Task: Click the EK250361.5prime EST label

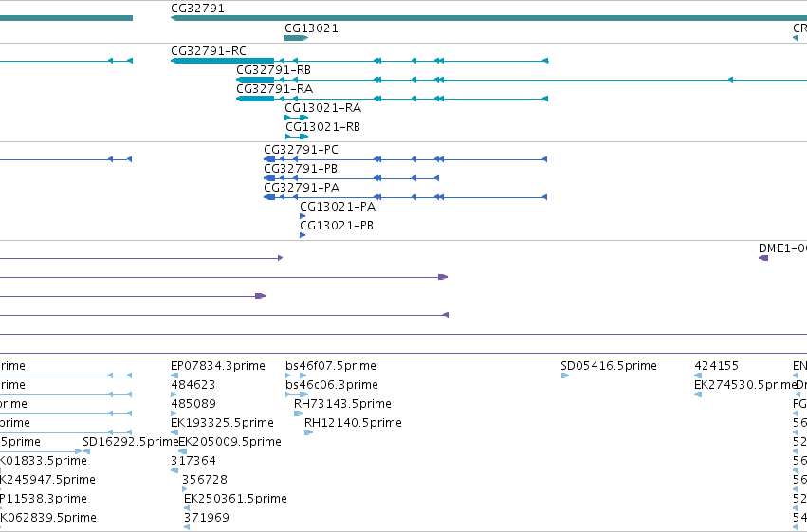Action: [235, 499]
